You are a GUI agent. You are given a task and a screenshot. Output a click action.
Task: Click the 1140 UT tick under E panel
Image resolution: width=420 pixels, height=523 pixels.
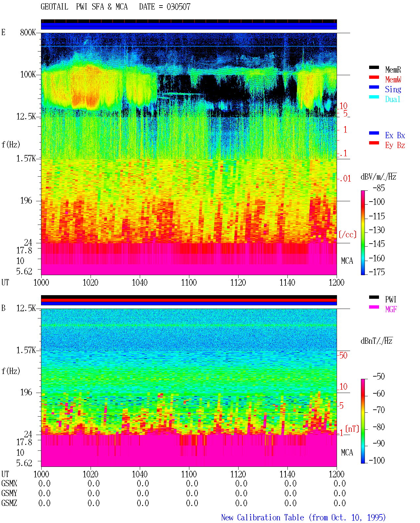(x=287, y=282)
